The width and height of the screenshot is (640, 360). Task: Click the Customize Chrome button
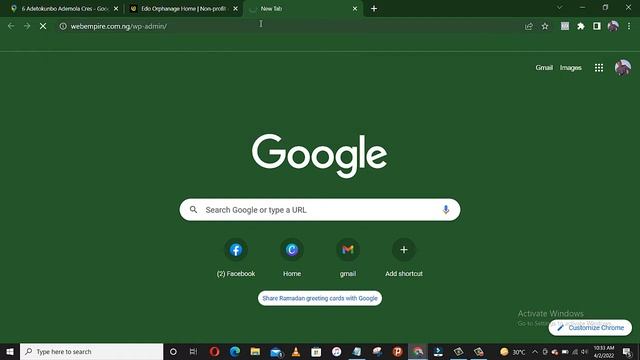point(590,328)
